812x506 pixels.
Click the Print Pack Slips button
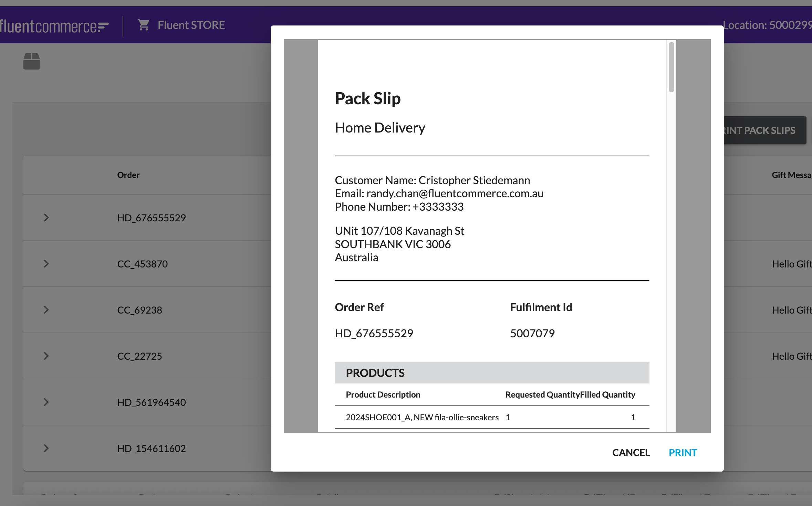764,130
